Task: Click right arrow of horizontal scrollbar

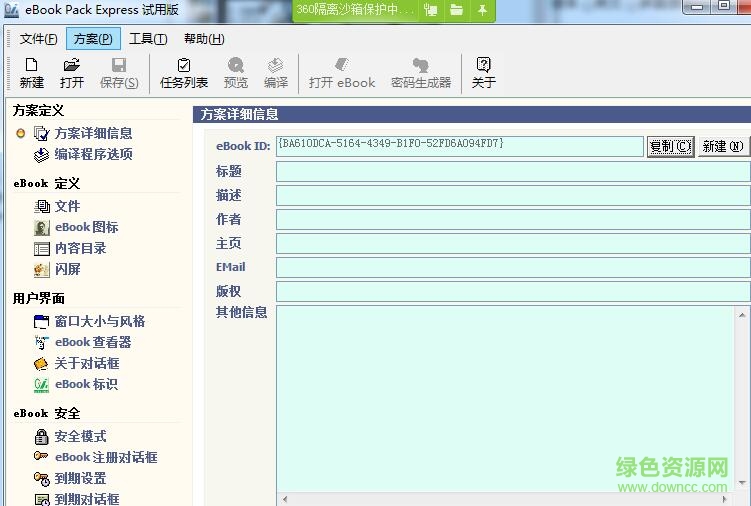Action: (x=724, y=499)
